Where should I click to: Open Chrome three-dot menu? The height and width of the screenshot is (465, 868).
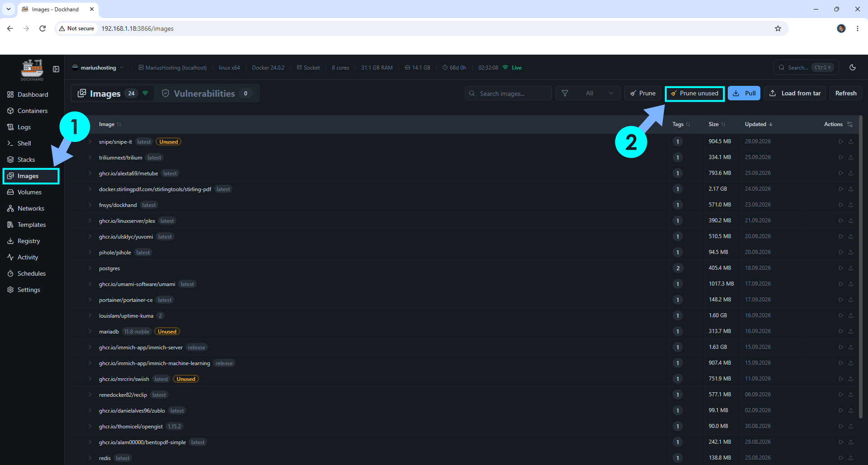858,28
